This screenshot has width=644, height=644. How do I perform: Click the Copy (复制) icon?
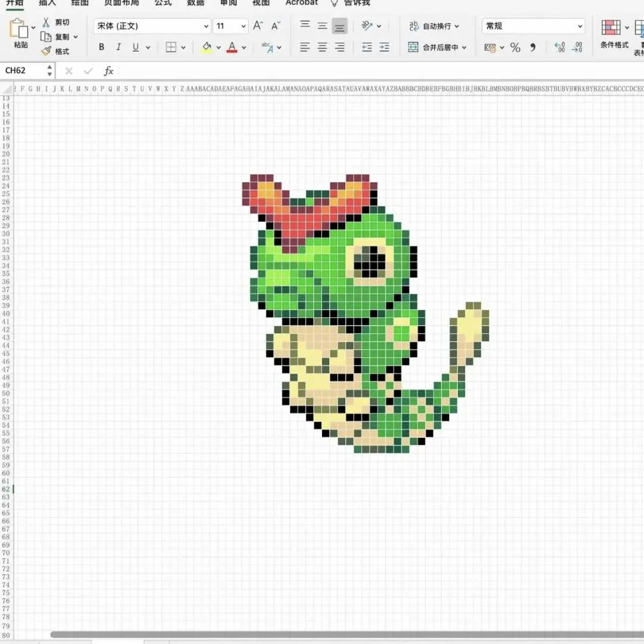point(45,37)
